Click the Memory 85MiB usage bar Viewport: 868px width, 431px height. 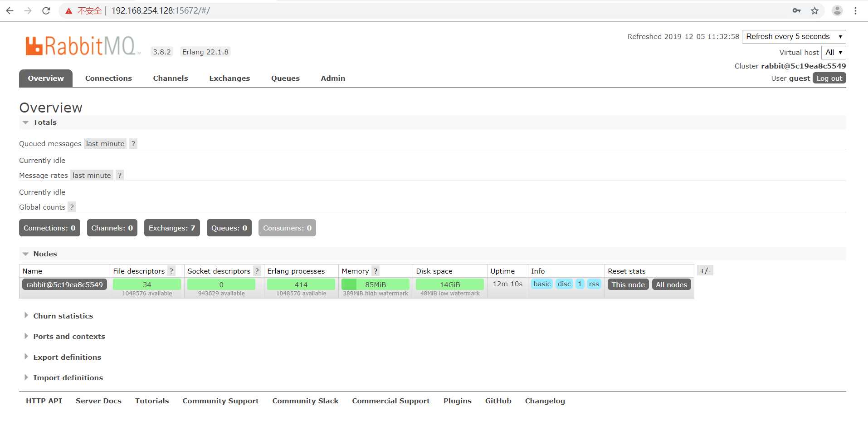[x=375, y=284]
